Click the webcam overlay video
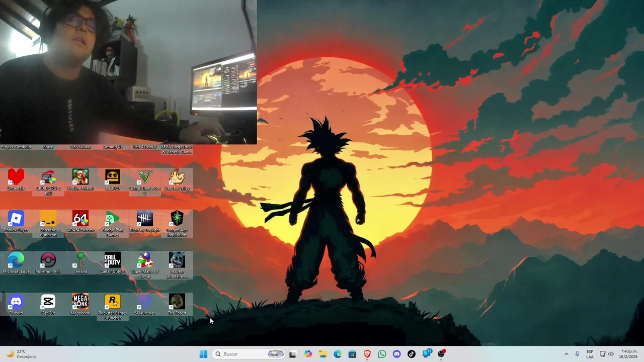The width and height of the screenshot is (644, 362). (128, 72)
